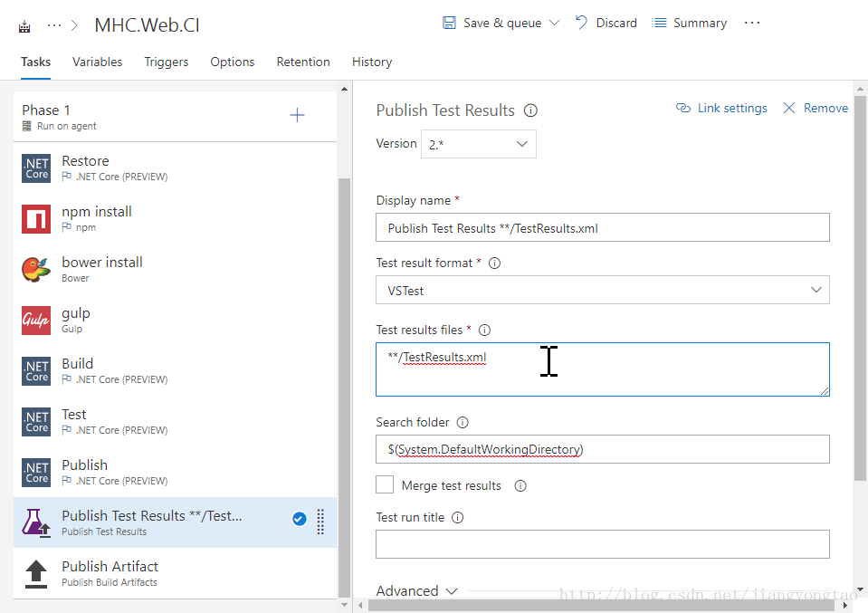Select the bower install task row
868x613 pixels.
[x=175, y=270]
